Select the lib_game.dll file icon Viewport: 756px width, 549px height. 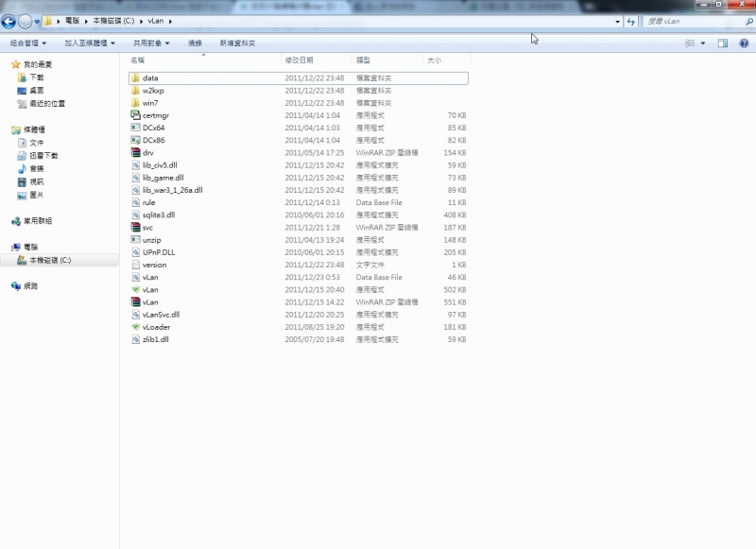(x=135, y=178)
